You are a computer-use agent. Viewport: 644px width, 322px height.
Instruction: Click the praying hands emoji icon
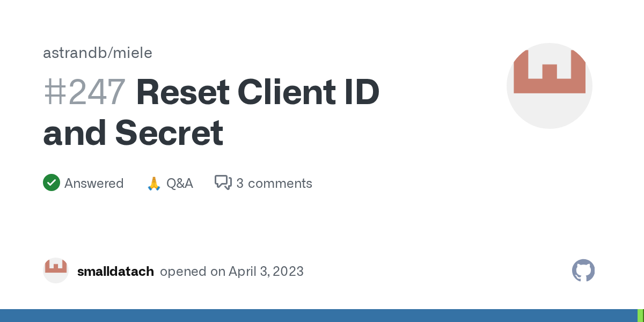pos(154,184)
